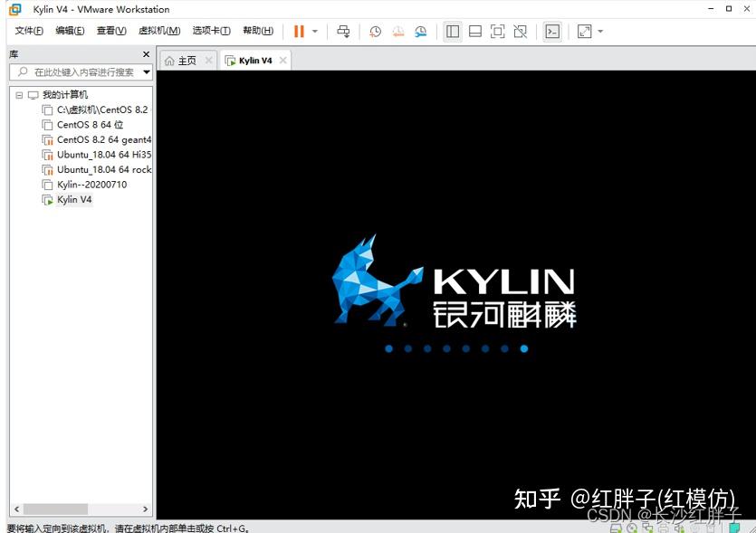The height and width of the screenshot is (533, 756).
Task: Send Ctrl+Alt+Del to the virtual machine
Action: click(x=343, y=32)
